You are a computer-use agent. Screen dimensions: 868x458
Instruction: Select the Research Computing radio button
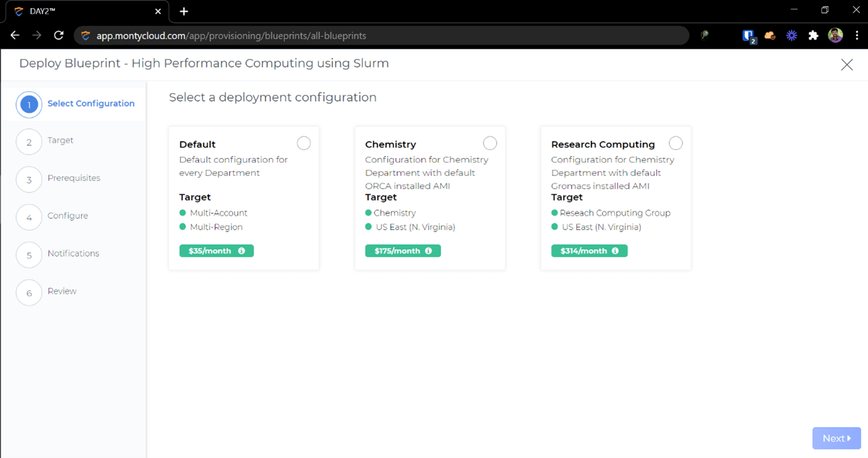(675, 143)
